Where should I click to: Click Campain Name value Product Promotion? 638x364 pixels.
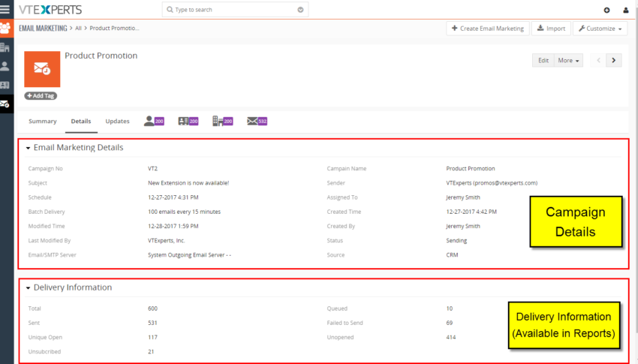click(471, 168)
